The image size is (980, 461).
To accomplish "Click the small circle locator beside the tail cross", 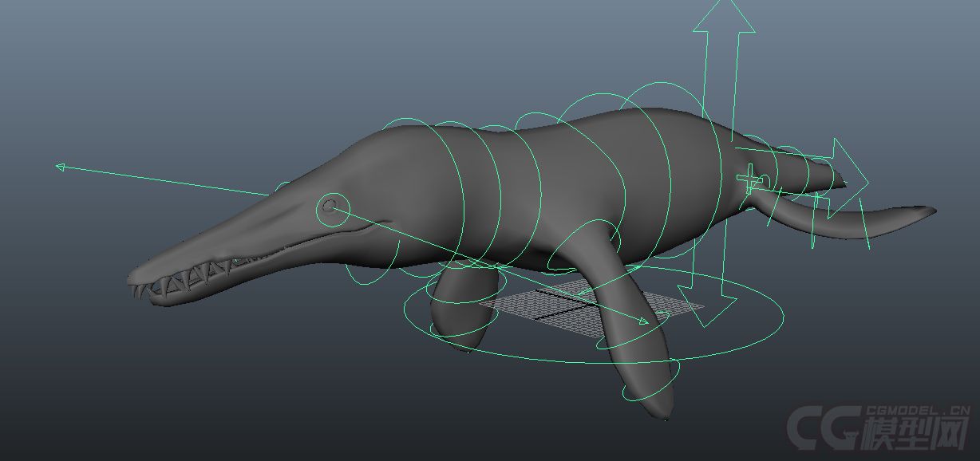I will (765, 181).
